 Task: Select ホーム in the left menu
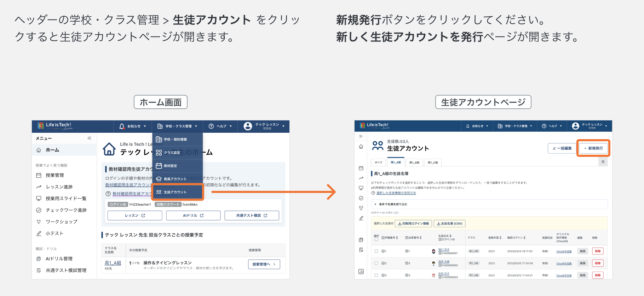pos(64,150)
